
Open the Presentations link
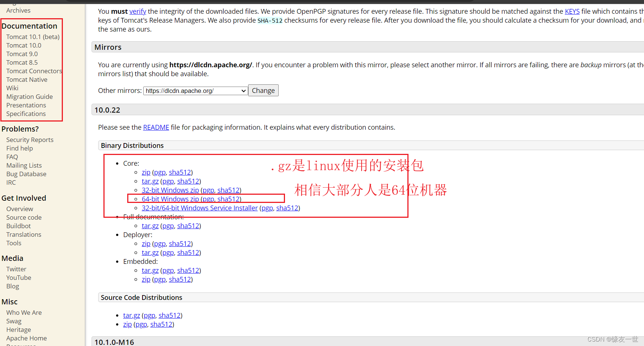[x=26, y=105]
